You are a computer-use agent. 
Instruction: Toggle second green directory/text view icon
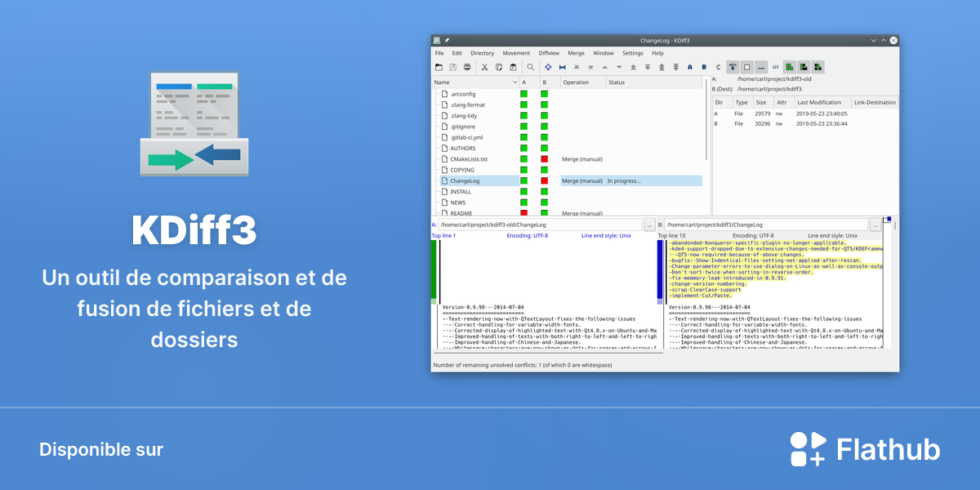point(804,67)
